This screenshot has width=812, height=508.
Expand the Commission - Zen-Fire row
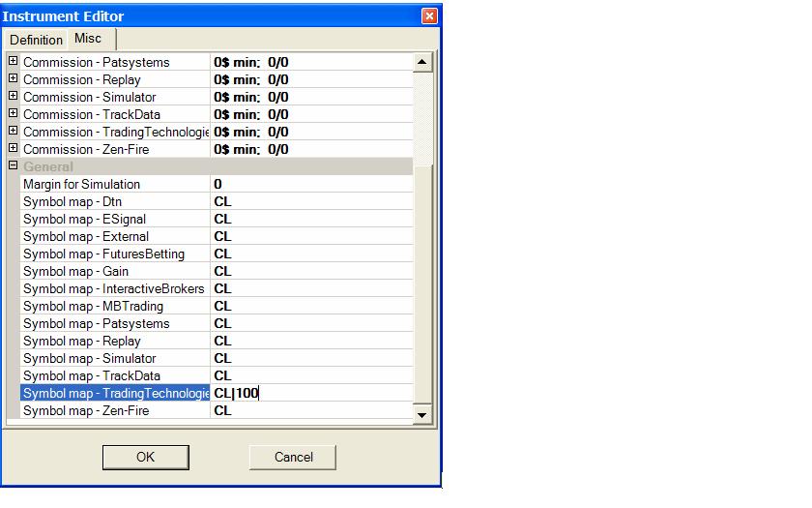(x=14, y=148)
